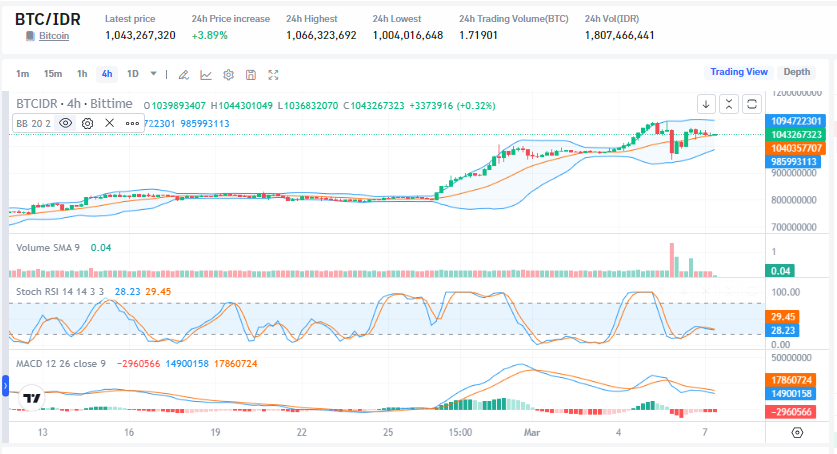Click the Volume SMA 9 legend
Image resolution: width=837 pixels, height=454 pixels.
tap(48, 248)
